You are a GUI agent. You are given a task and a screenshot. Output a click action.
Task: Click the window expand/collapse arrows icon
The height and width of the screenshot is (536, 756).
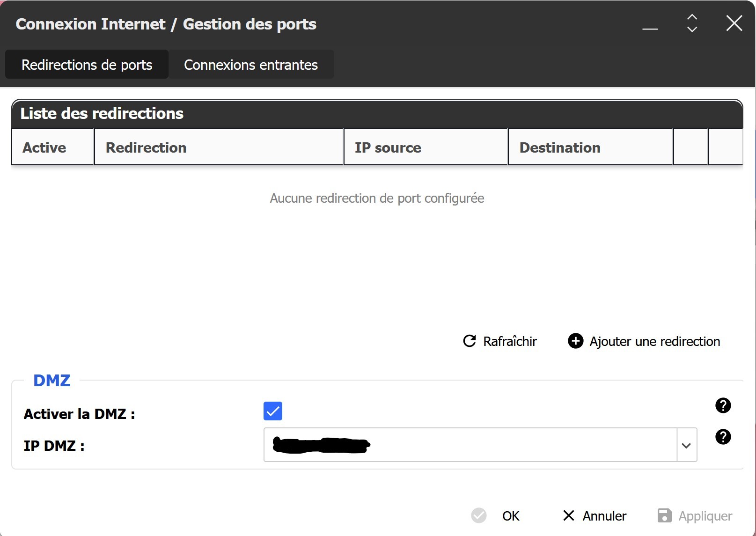[x=692, y=23]
